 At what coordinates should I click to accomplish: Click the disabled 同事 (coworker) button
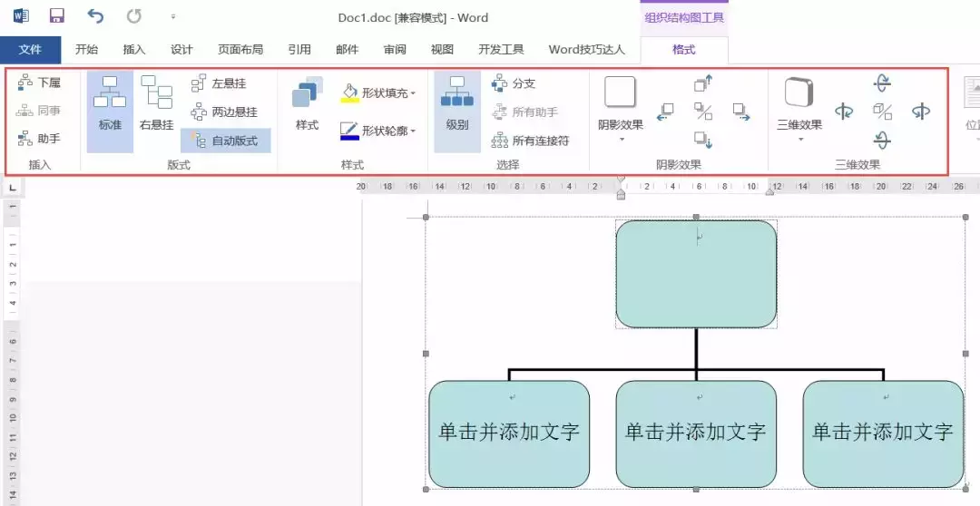pos(39,111)
